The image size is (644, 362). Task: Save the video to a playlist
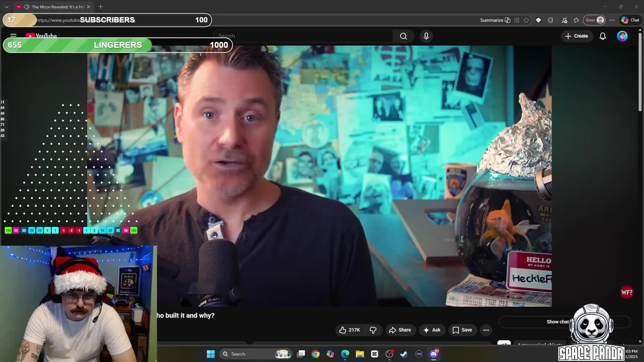point(462,330)
